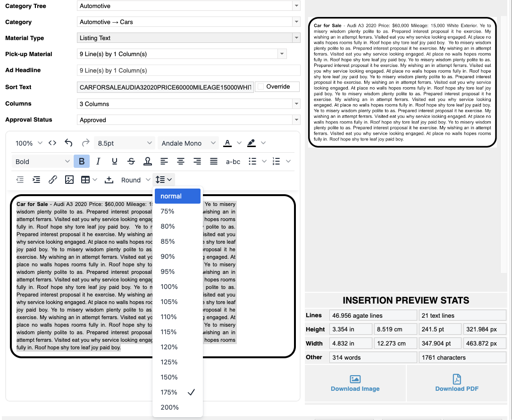
Task: Open the 8.5pt font size dropdown
Action: coord(125,143)
